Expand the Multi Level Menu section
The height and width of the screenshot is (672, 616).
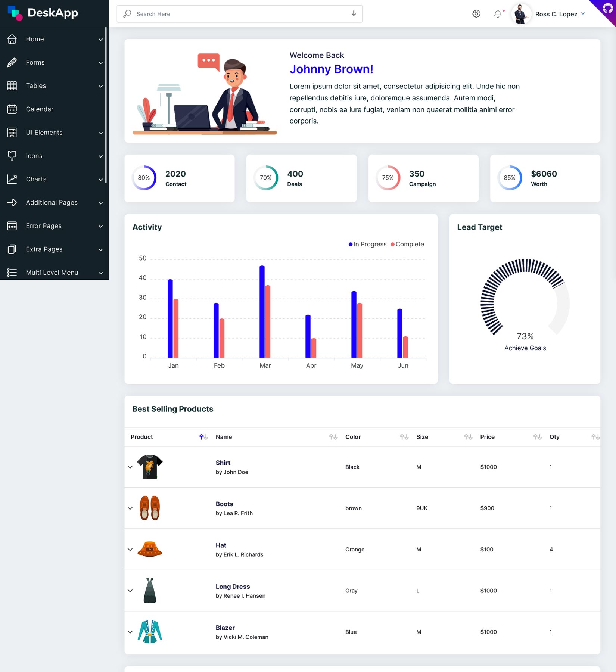pyautogui.click(x=52, y=272)
